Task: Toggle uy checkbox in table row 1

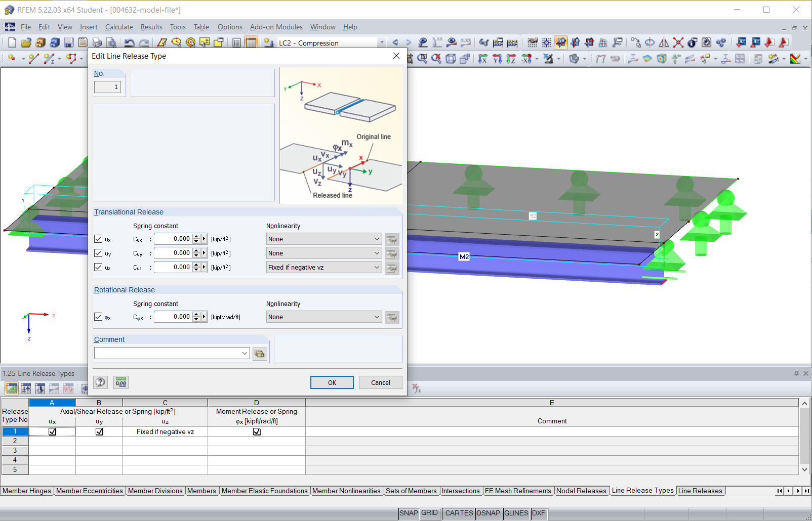Action: (99, 431)
